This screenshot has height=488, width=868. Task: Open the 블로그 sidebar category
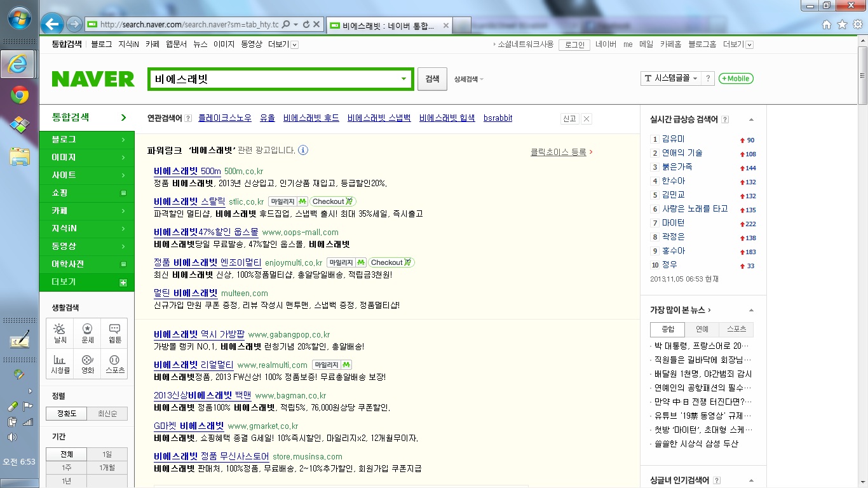point(87,140)
